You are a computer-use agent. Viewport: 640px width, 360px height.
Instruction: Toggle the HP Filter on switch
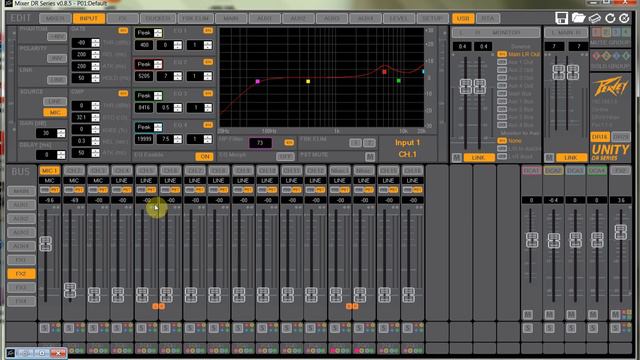289,142
